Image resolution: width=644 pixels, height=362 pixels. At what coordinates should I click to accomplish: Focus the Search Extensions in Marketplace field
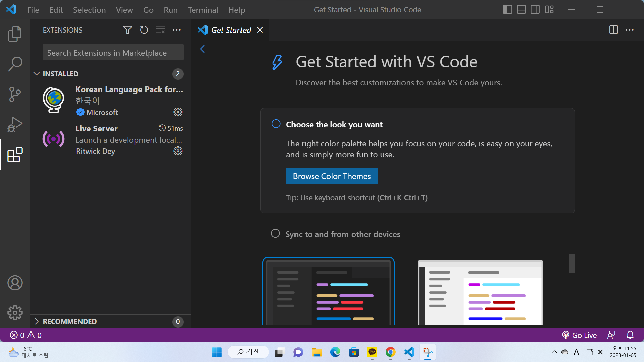point(113,53)
